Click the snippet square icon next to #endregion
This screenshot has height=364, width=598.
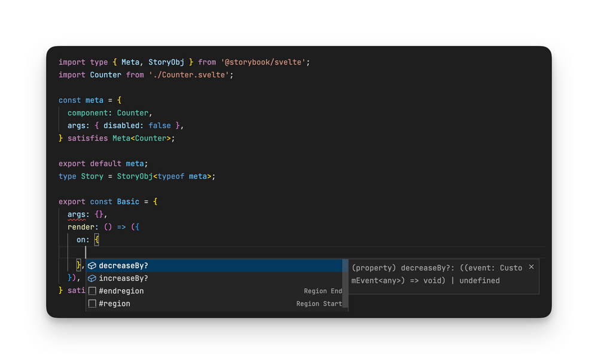click(93, 290)
